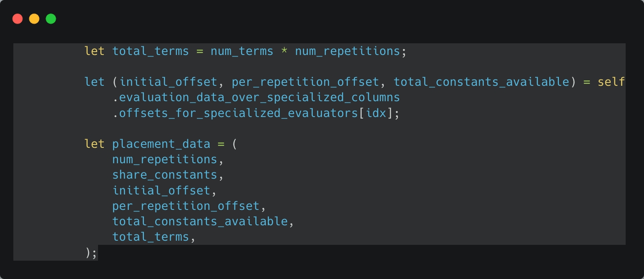Click num_repetitions inside the placement_data tuple
The width and height of the screenshot is (644, 279).
click(x=165, y=159)
